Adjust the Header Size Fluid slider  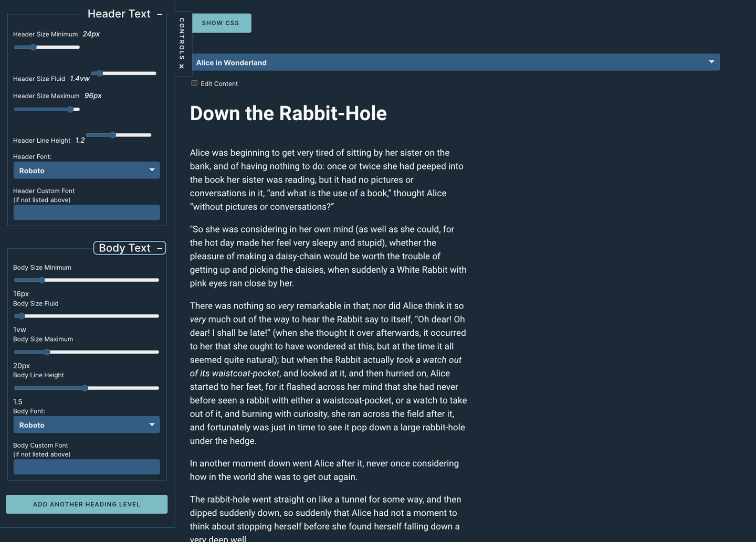(x=124, y=73)
